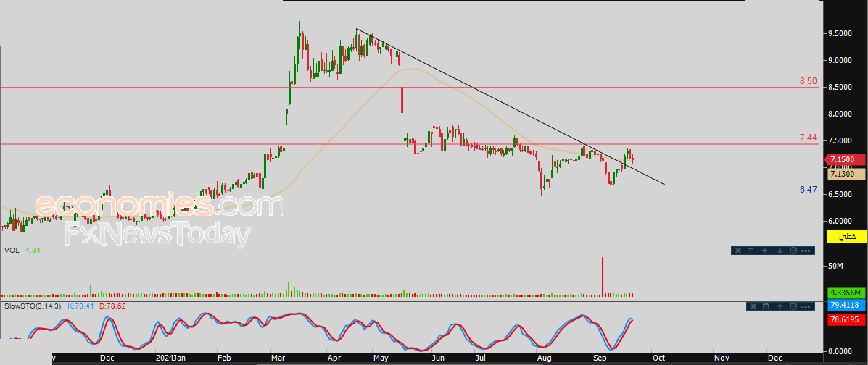Click the green 4.3356M volume tag
The image size is (868, 365).
tap(846, 293)
